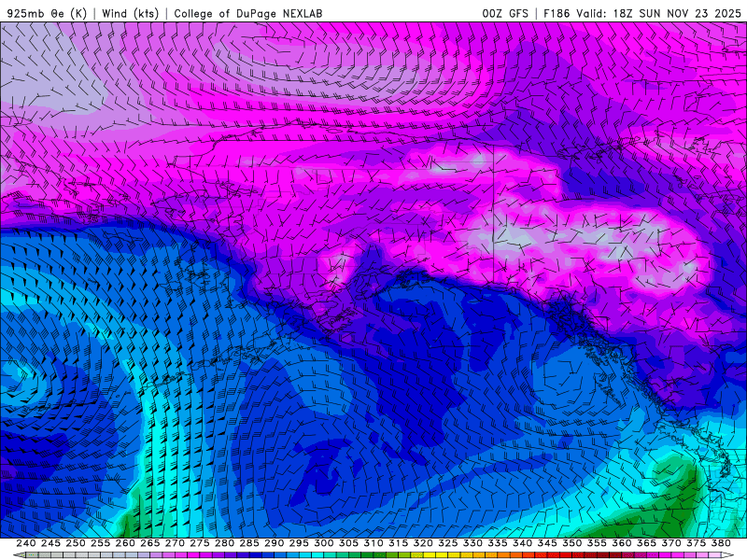The image size is (747, 560).
Task: Click 'College of DuPage NEXLAB' header text
Action: (x=248, y=13)
